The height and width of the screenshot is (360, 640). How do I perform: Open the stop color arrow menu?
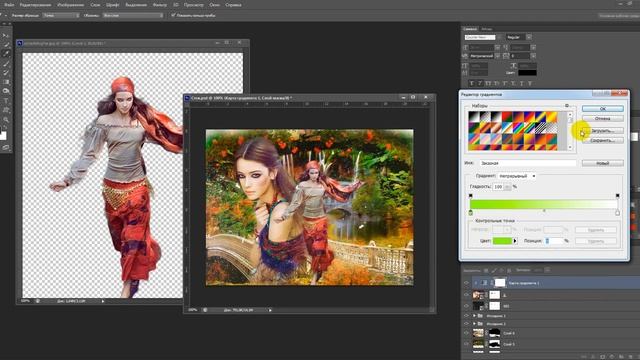pos(515,241)
